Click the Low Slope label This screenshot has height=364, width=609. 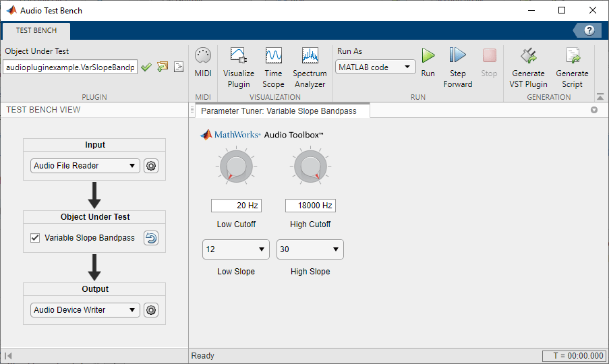[x=236, y=272]
